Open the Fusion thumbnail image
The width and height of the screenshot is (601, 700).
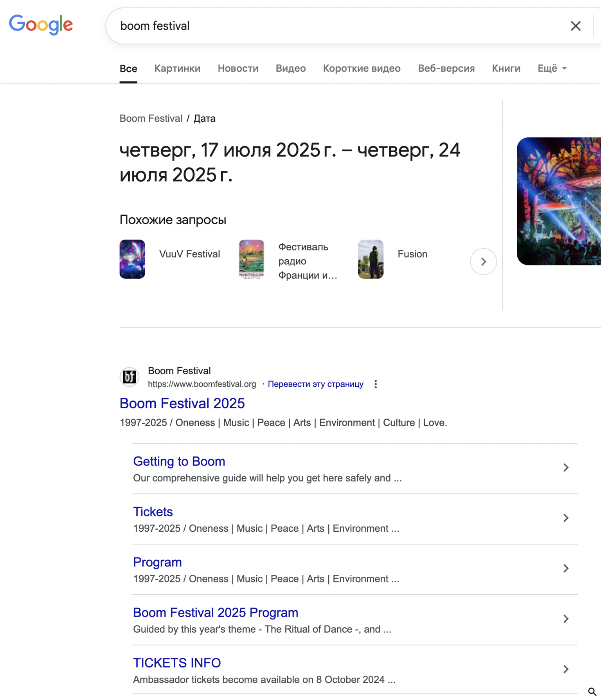tap(371, 259)
